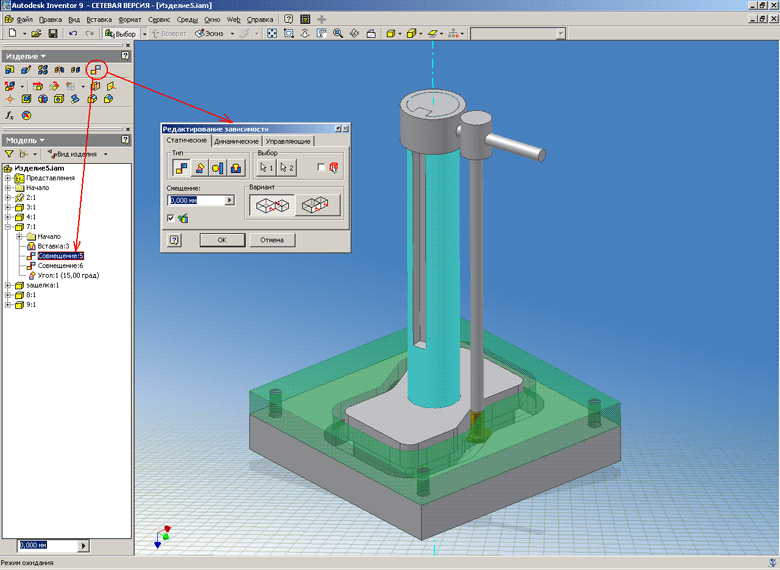The image size is (780, 570).
Task: Click the Move Component panel icon
Action: click(38, 86)
